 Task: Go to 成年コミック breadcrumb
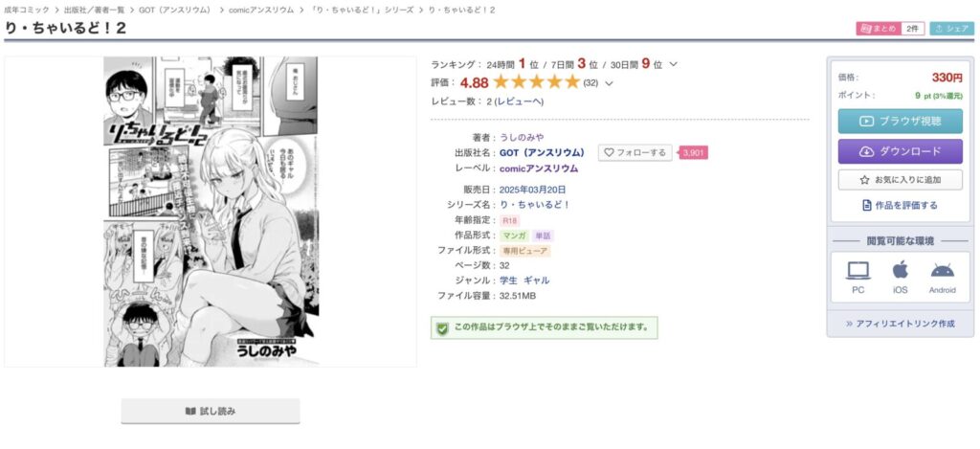pyautogui.click(x=26, y=10)
